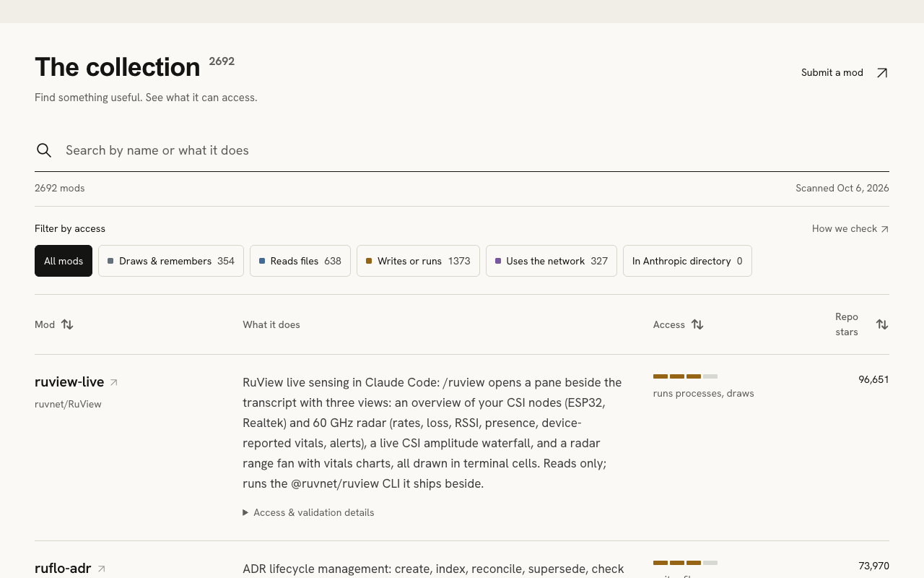Click the Submit a mod link
This screenshot has width=924, height=578.
coord(845,72)
